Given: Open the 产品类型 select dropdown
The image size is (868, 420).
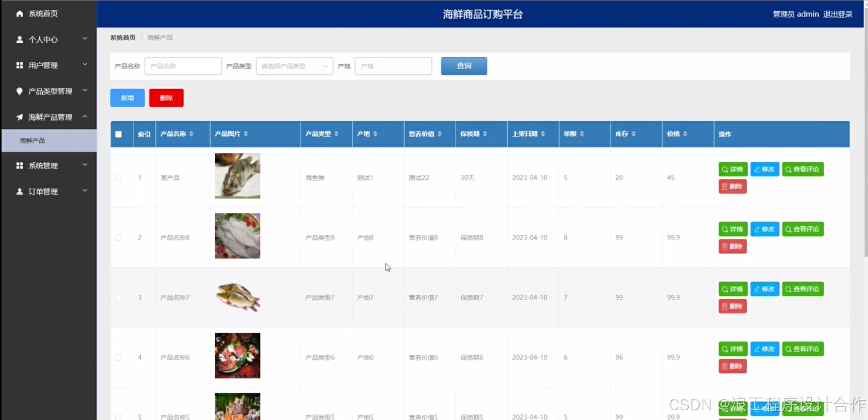Looking at the screenshot, I should pyautogui.click(x=294, y=66).
